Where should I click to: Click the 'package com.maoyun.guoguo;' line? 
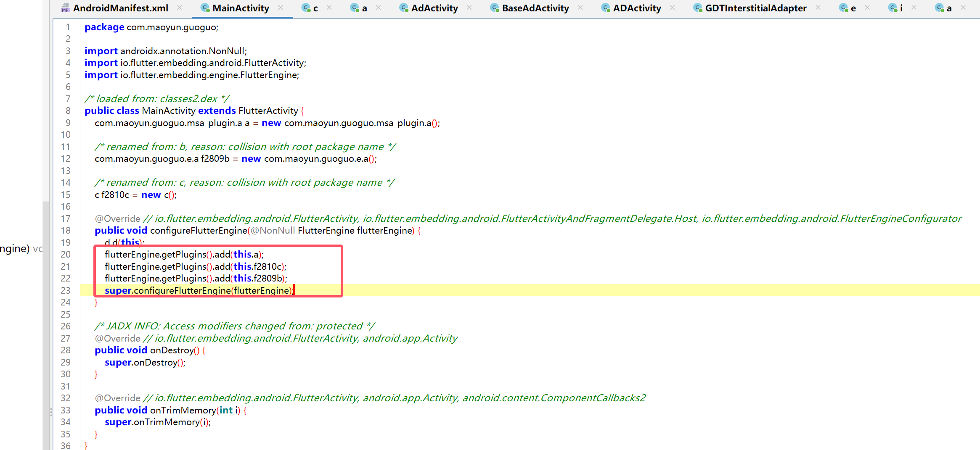[x=151, y=27]
